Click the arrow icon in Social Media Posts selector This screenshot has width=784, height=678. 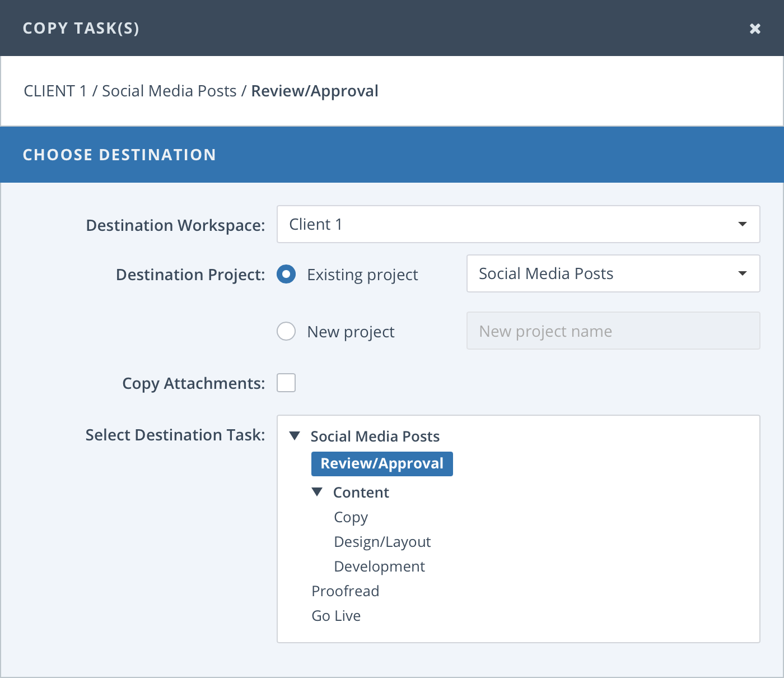pos(742,273)
